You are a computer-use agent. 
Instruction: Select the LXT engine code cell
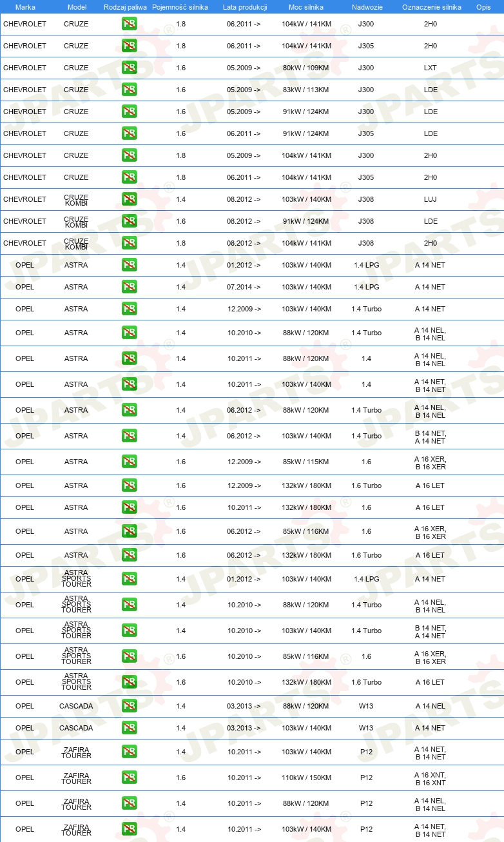pos(431,68)
